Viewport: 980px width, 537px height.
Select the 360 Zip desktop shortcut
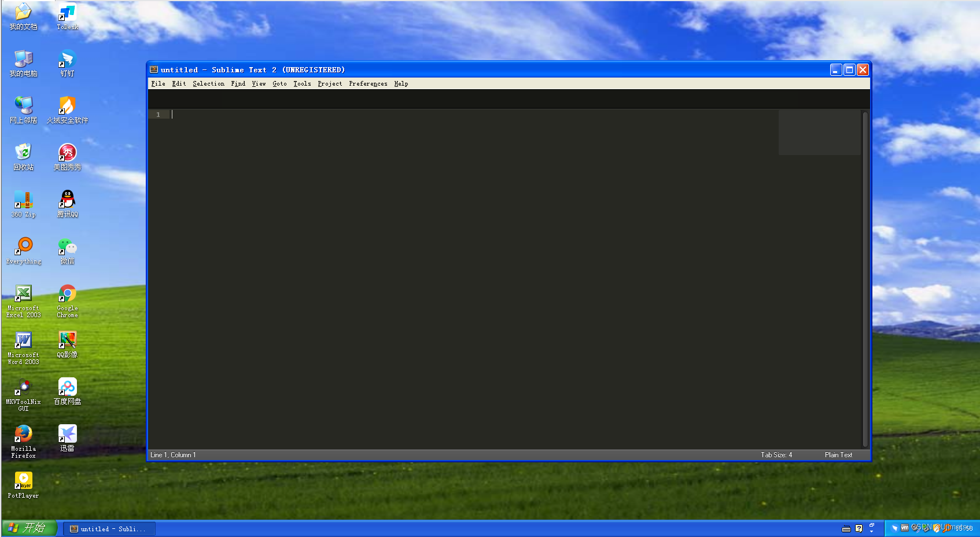[x=23, y=204]
